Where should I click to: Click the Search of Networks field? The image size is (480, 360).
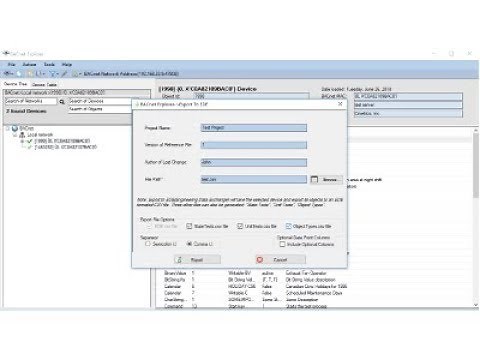31,101
